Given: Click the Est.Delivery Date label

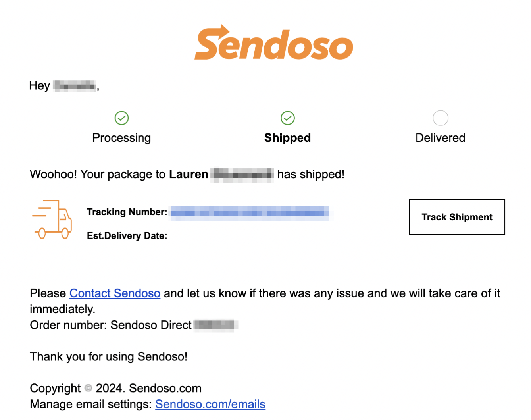Looking at the screenshot, I should click(x=127, y=236).
